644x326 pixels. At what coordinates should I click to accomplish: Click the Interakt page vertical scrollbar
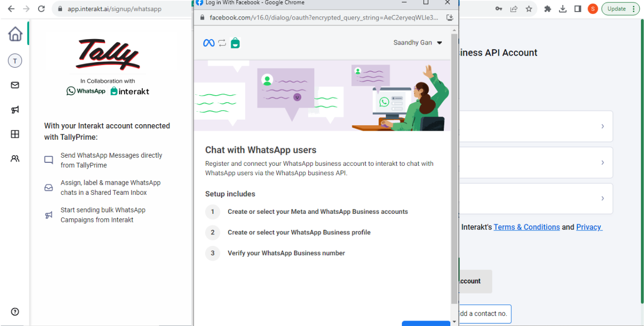[641, 160]
